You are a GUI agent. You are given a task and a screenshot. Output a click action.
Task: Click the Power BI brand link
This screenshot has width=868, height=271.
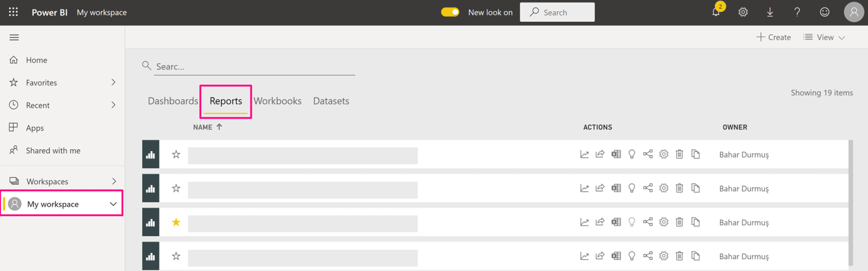tap(49, 12)
